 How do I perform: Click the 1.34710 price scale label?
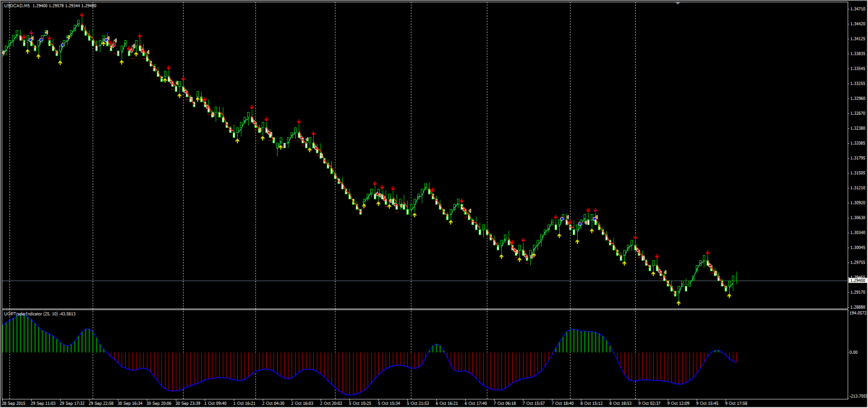(x=858, y=9)
